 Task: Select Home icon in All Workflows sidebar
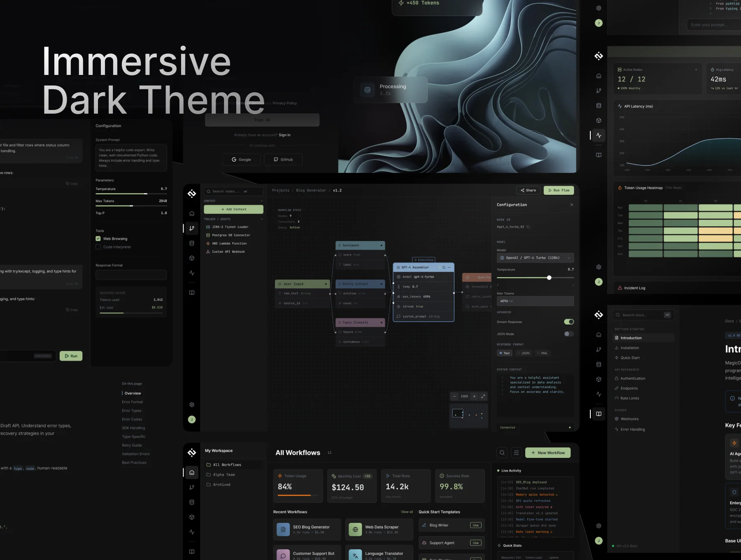pos(191,473)
